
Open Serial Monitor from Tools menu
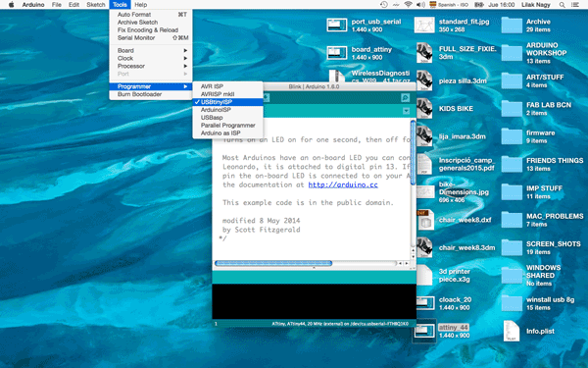pyautogui.click(x=151, y=38)
